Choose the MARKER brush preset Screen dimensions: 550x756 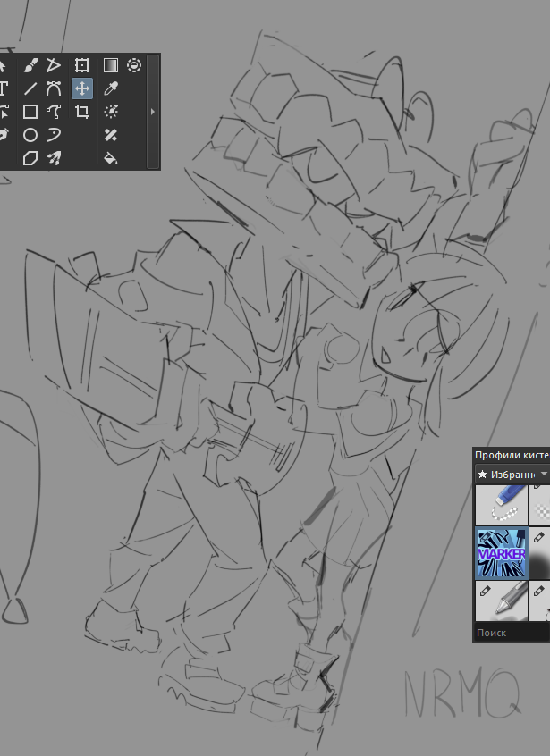502,553
